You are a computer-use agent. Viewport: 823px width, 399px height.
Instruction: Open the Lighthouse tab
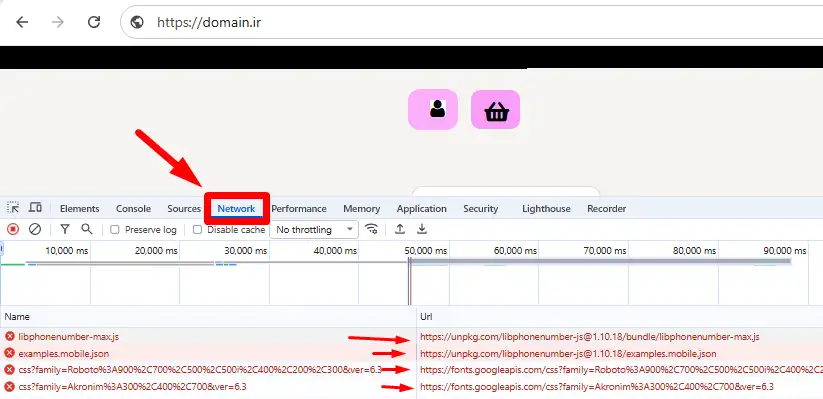pos(546,208)
